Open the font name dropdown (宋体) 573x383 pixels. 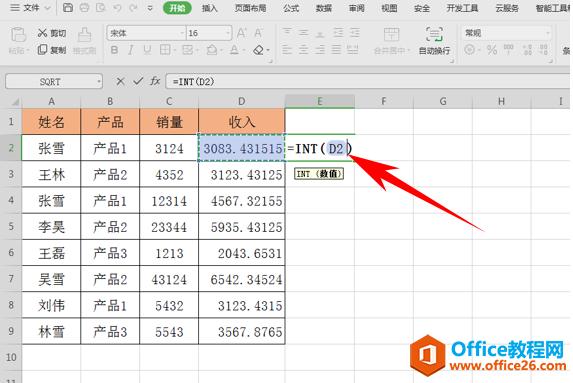coord(182,33)
